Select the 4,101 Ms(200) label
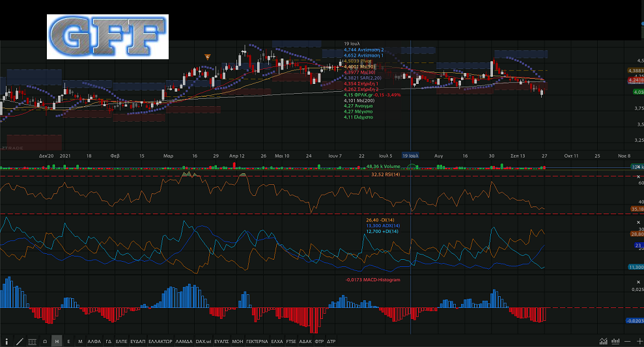The width and height of the screenshot is (644, 347). 359,100
